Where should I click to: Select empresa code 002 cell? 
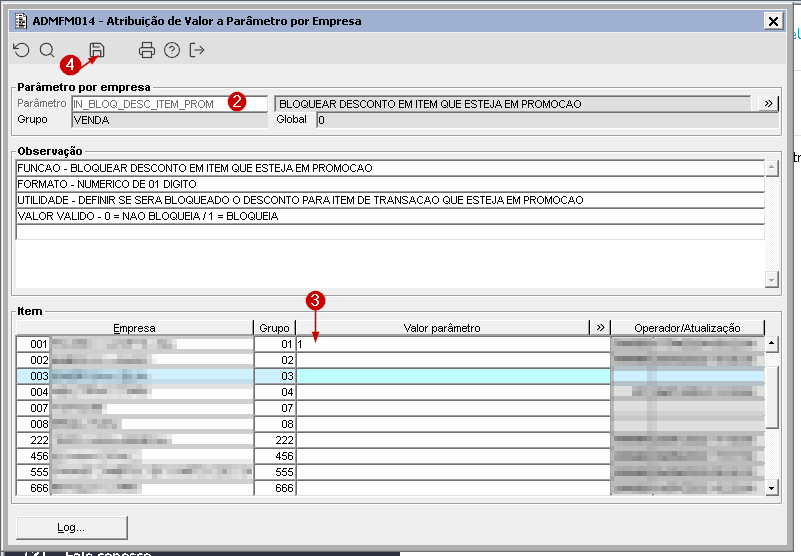(x=34, y=360)
